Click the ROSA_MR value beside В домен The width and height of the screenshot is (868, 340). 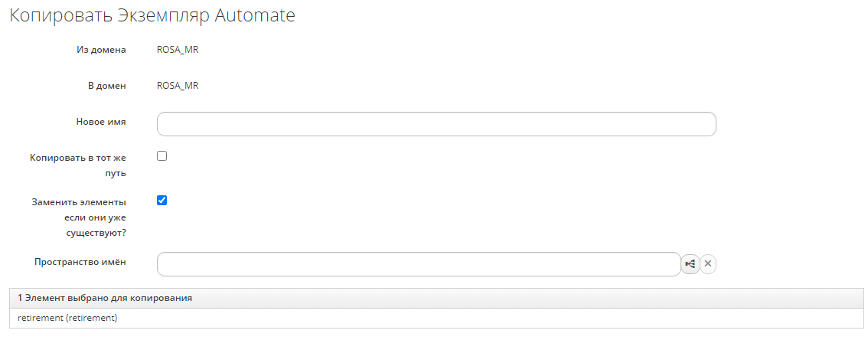[178, 86]
